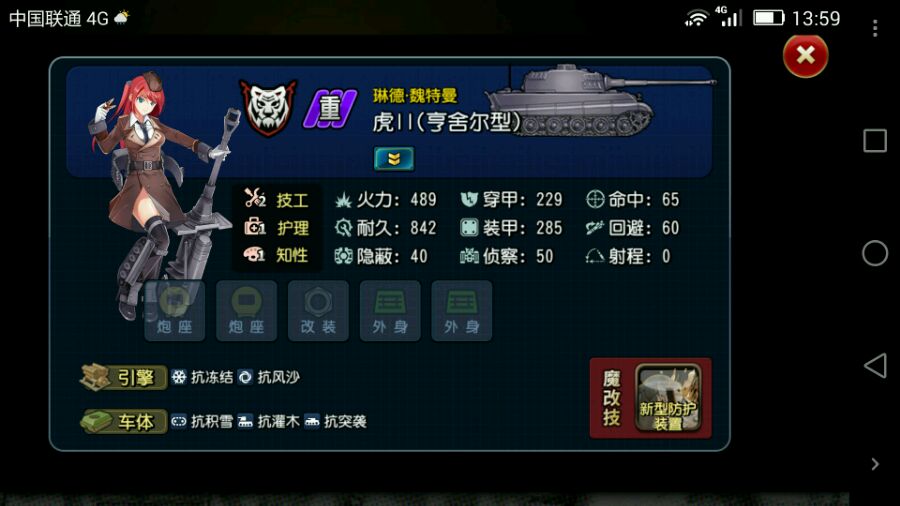The width and height of the screenshot is (900, 506).
Task: Open the first 外身 equipment slot
Action: coord(390,311)
